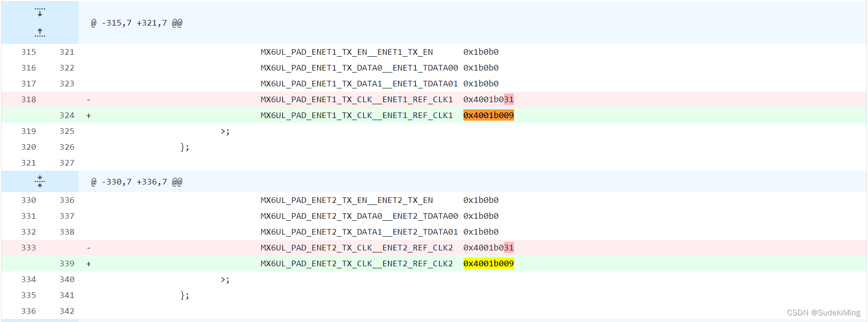Image resolution: width=868 pixels, height=322 pixels.
Task: Click removed ENET2_REF_CLK2 pad name on line 333
Action: [357, 248]
